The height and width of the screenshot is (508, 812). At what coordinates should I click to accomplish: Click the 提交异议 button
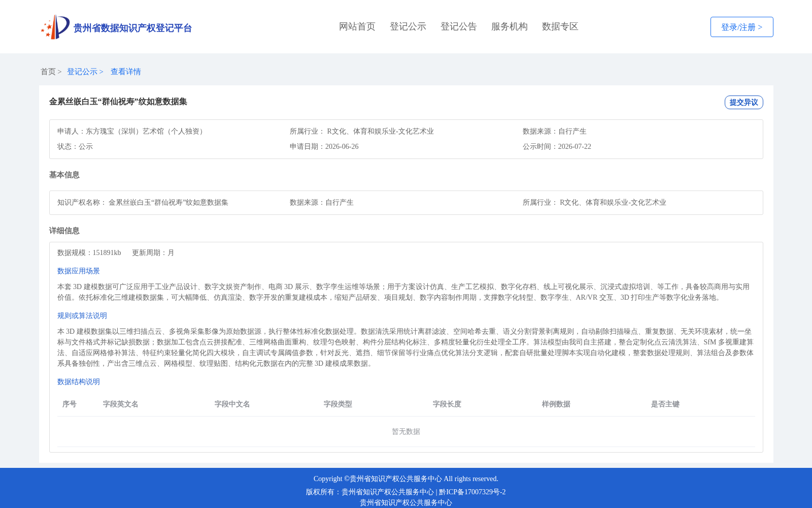coord(743,102)
